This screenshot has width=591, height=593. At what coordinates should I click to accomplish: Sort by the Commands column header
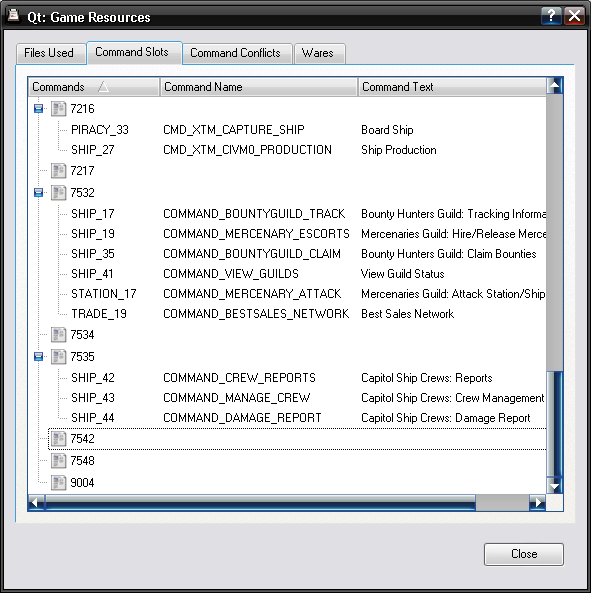[94, 87]
